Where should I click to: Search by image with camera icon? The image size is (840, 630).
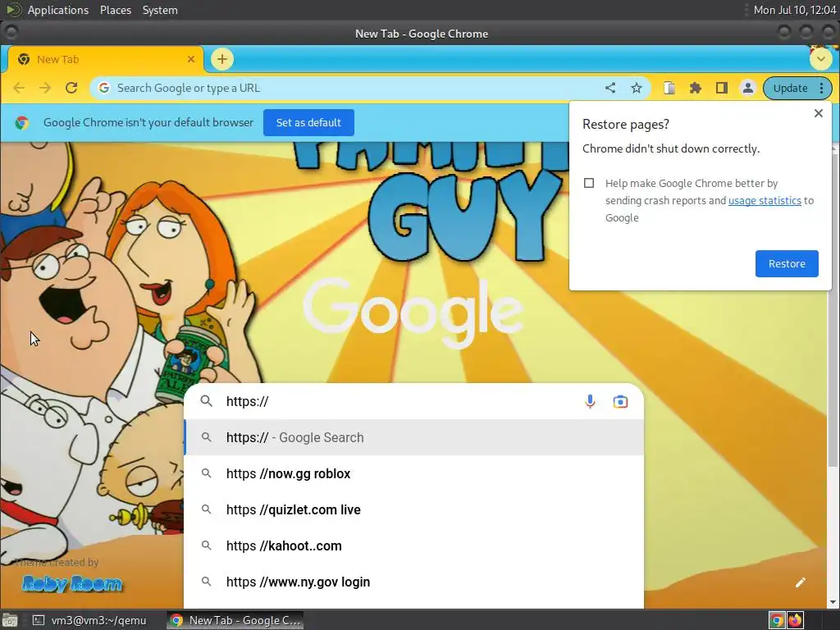620,401
